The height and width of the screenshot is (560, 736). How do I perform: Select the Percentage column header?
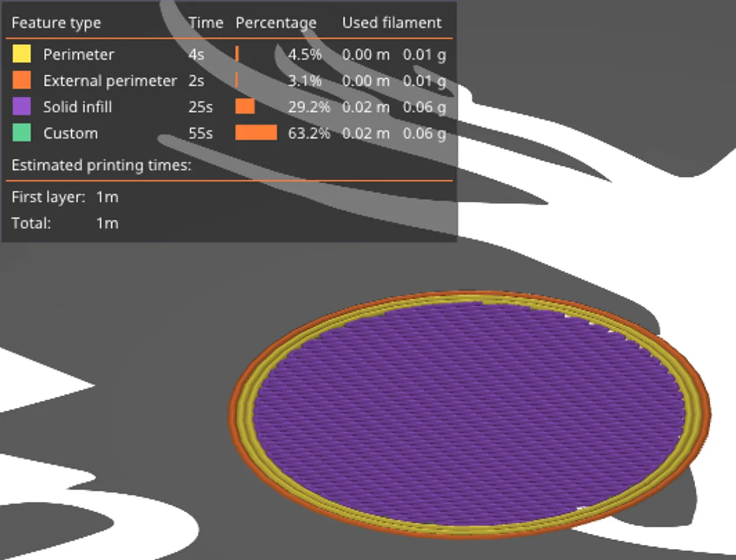pos(275,23)
